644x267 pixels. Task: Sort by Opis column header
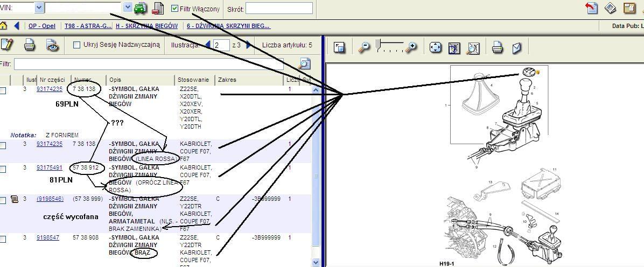[140, 80]
